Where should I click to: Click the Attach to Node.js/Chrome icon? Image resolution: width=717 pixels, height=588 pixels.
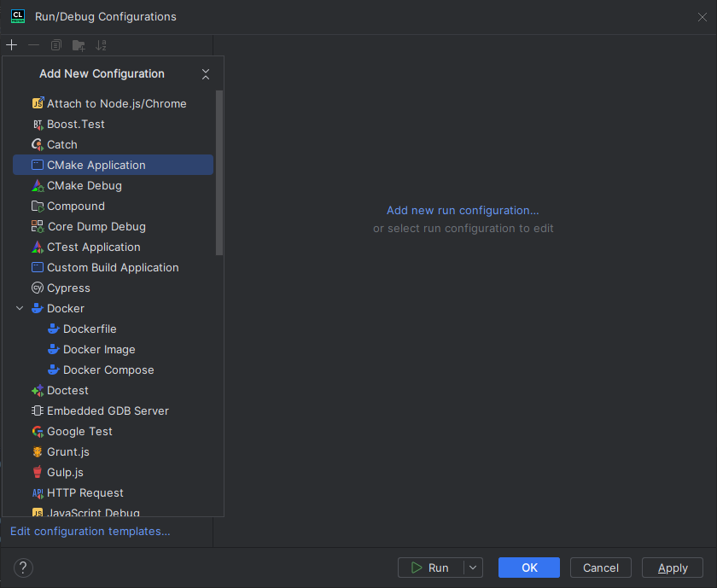pyautogui.click(x=38, y=103)
